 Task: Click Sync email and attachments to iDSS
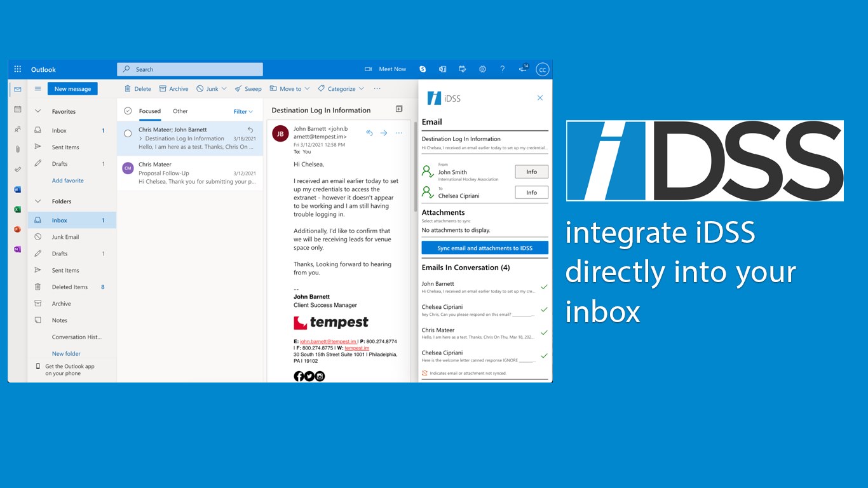(485, 248)
